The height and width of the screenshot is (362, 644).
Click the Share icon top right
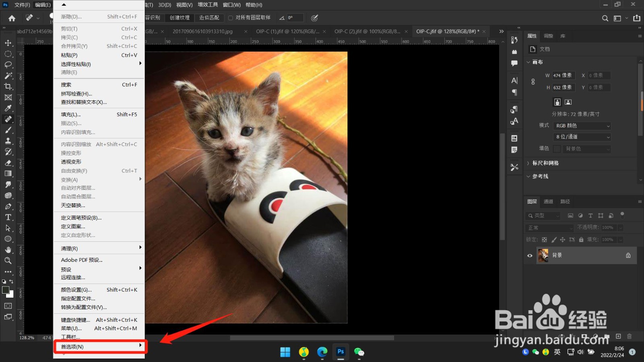637,18
